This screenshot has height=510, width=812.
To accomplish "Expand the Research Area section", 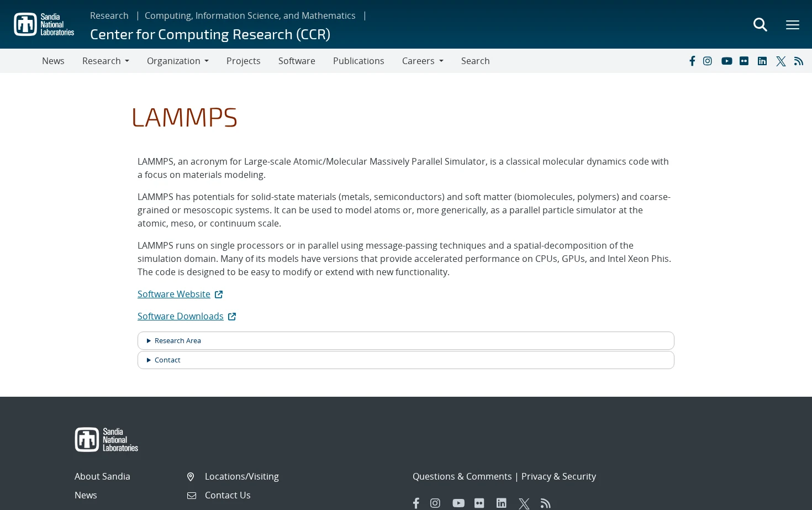I will [406, 340].
